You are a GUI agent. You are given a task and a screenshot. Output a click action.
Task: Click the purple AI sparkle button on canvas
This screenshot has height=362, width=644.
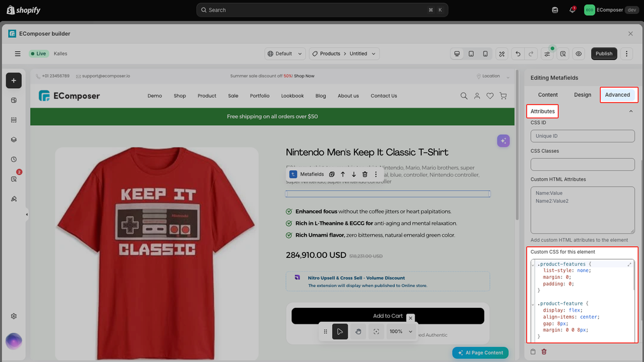[503, 140]
